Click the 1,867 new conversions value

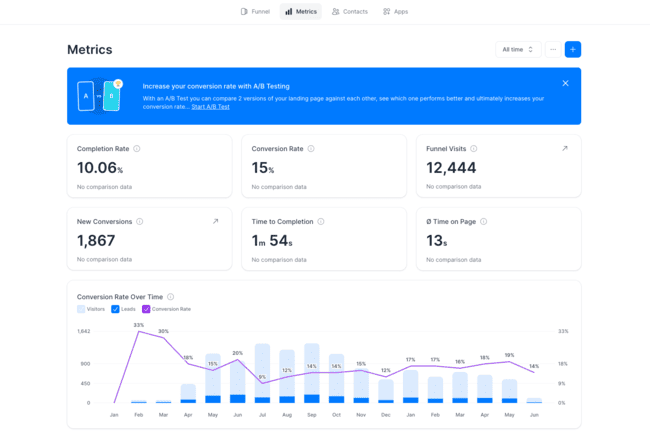pyautogui.click(x=96, y=241)
